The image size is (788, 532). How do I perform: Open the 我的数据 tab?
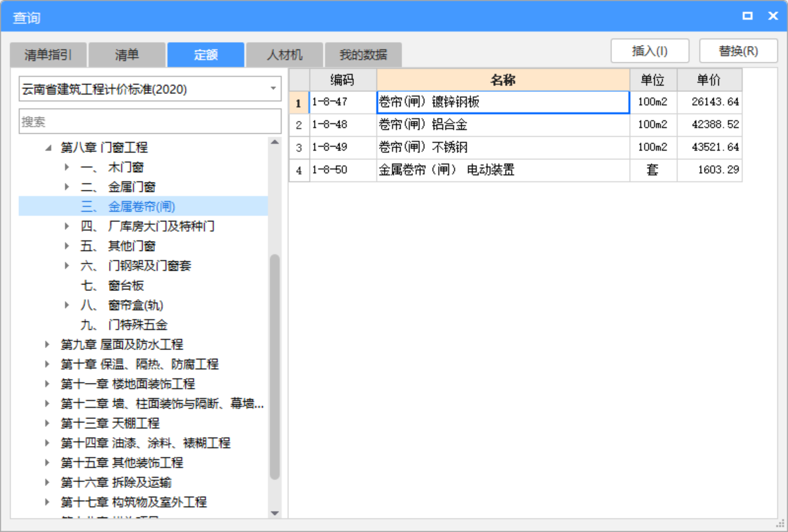363,55
